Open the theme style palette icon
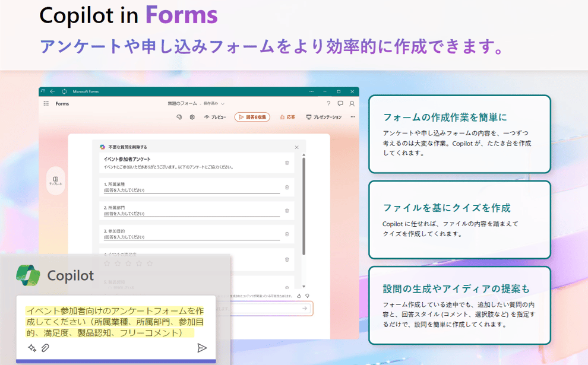The width and height of the screenshot is (588, 365). pos(179,117)
